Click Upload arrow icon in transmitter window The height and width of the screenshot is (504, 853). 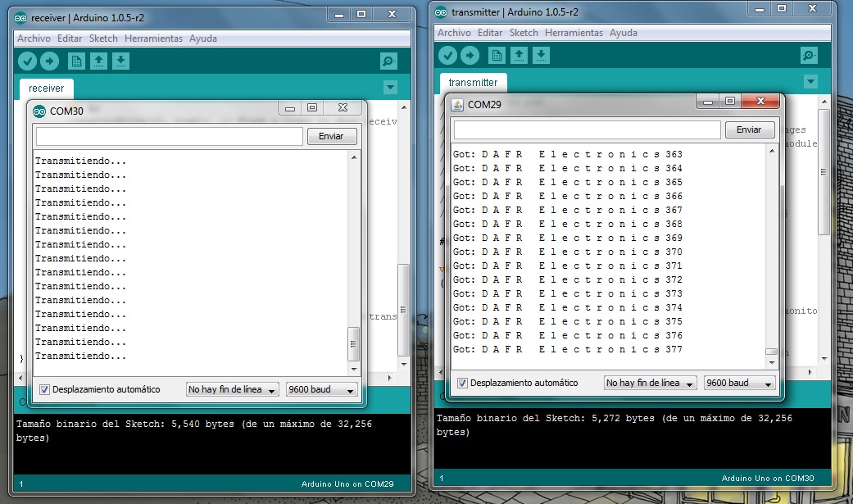pyautogui.click(x=470, y=55)
